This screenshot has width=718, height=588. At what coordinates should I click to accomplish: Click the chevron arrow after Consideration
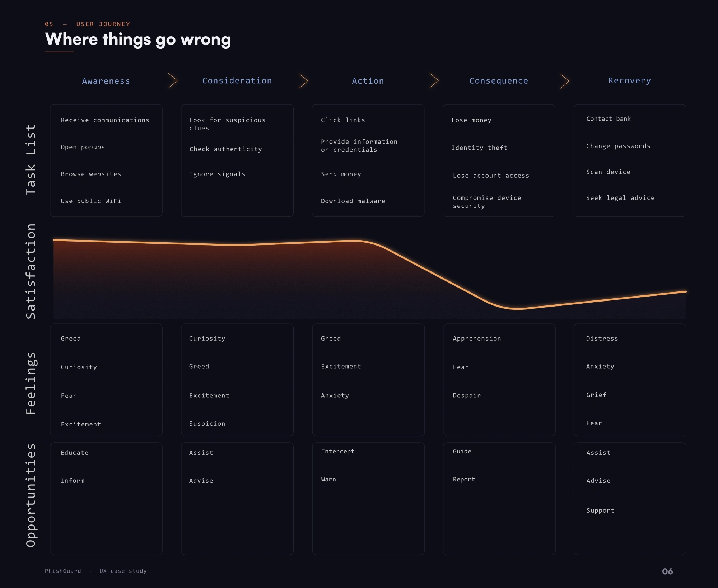pos(304,81)
